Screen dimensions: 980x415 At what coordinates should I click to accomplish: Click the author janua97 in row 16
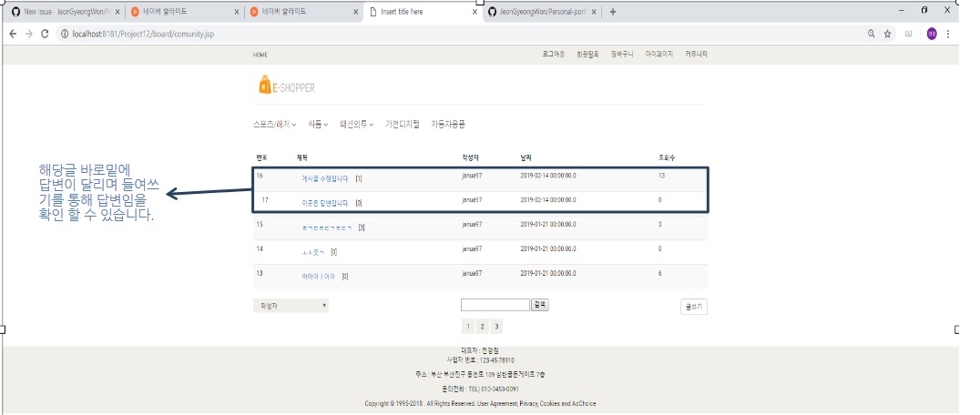point(472,176)
